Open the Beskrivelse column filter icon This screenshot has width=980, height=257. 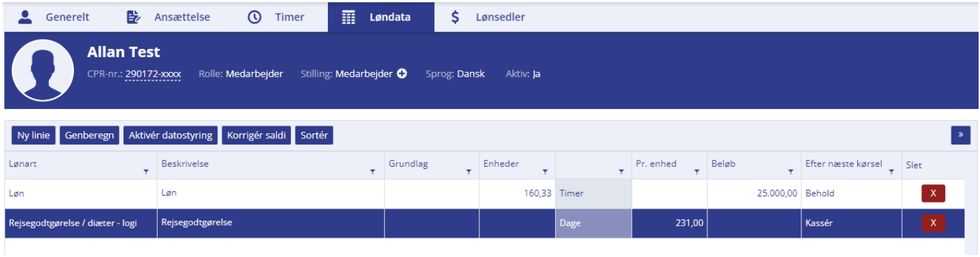click(373, 171)
